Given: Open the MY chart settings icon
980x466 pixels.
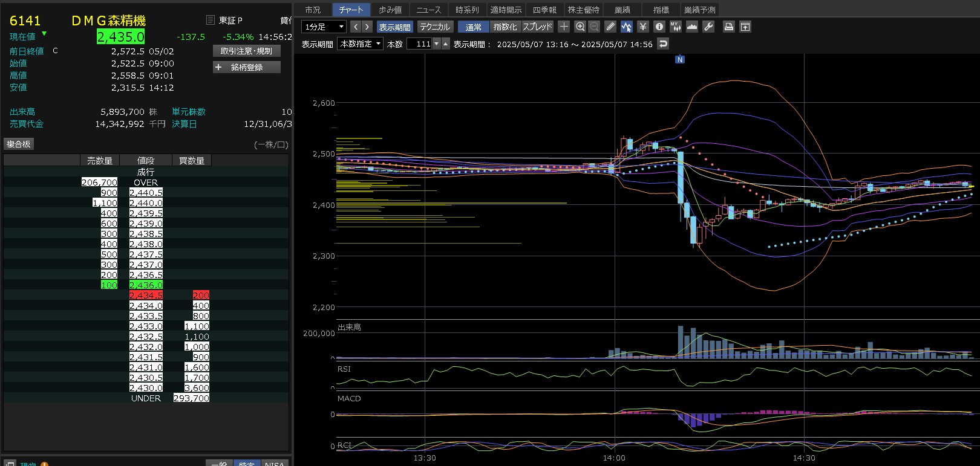Looking at the screenshot, I should 676,27.
